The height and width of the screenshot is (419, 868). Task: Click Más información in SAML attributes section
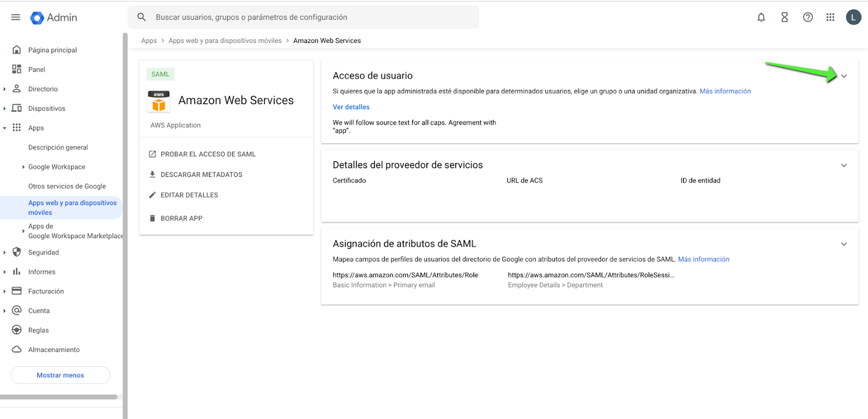[704, 259]
